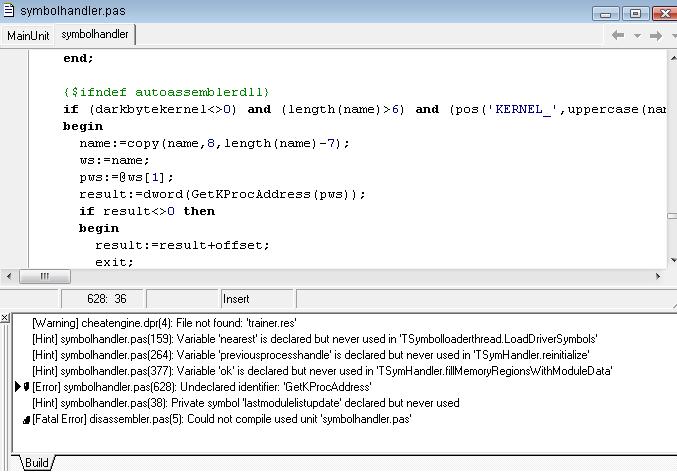Select the symbolhandler tab
Viewport: 677px width, 474px height.
[x=94, y=35]
